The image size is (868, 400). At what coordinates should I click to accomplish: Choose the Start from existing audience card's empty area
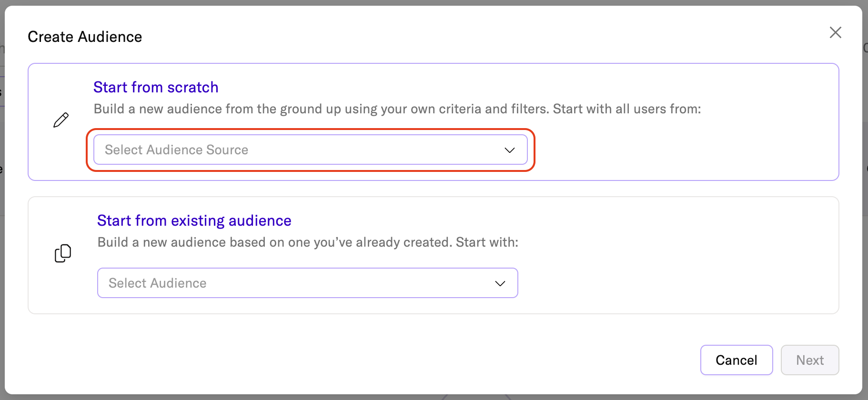point(676,281)
